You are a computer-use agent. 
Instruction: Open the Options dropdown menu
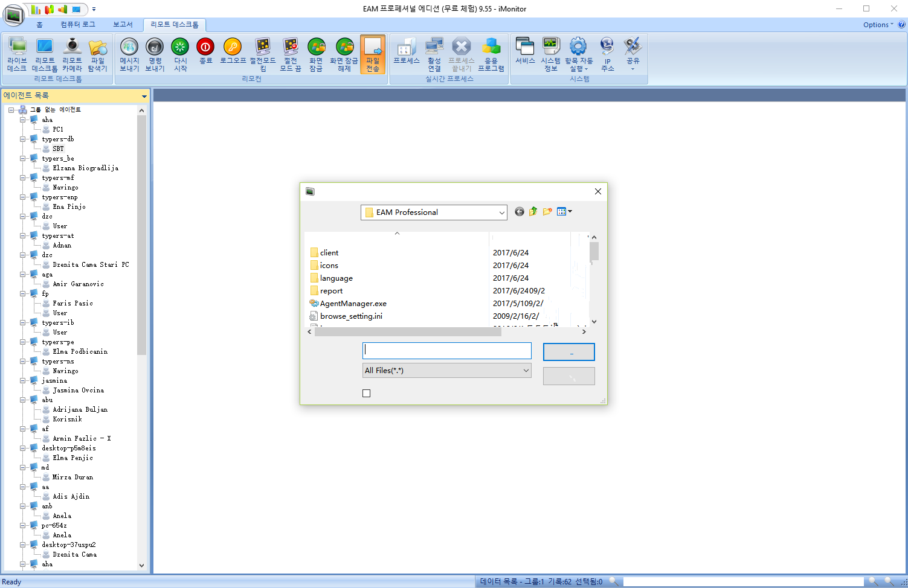[878, 25]
